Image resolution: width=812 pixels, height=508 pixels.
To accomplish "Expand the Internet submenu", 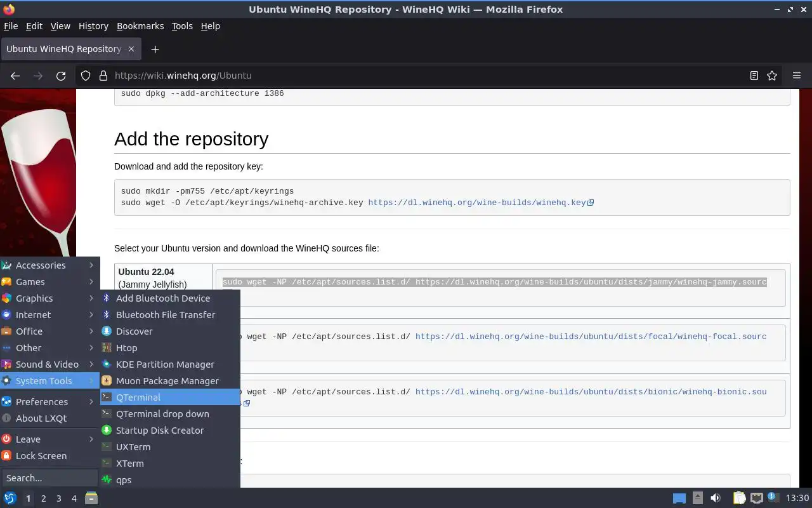I will 49,315.
